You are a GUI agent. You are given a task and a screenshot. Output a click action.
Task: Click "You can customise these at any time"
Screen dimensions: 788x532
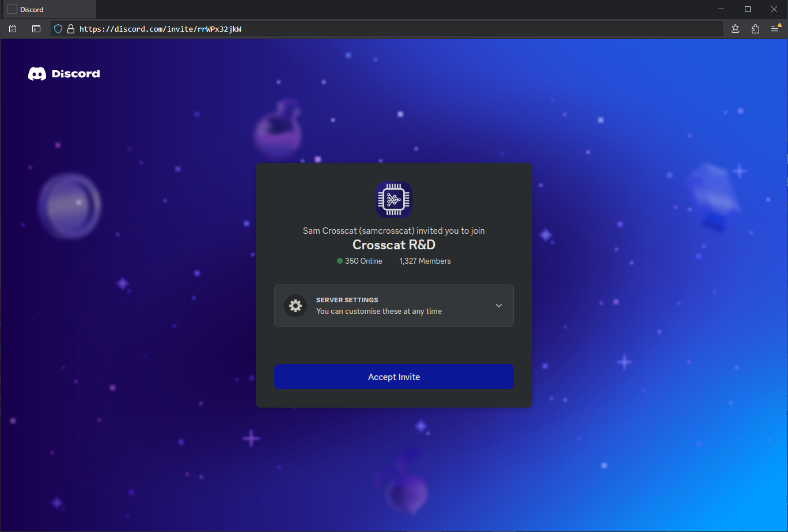coord(379,311)
